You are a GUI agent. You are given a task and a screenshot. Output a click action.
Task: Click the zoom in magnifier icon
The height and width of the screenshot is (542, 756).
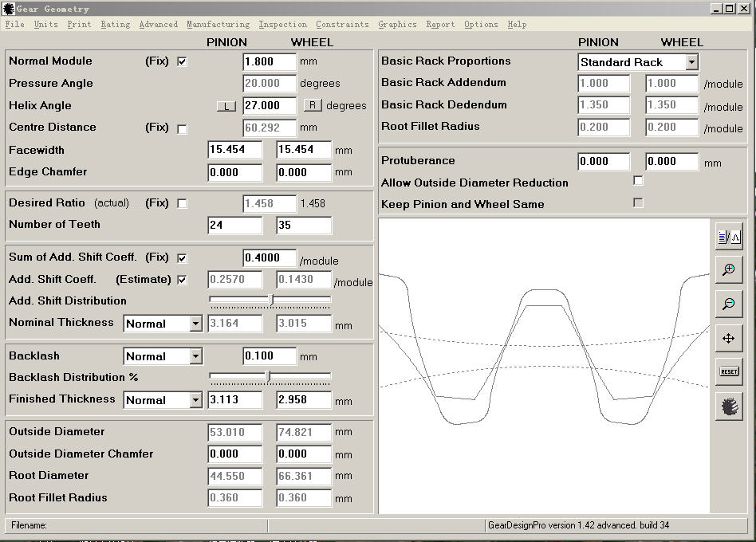[x=729, y=269]
